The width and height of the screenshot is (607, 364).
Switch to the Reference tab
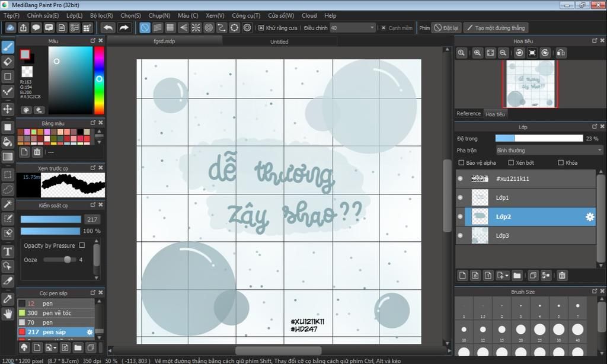[x=468, y=113]
